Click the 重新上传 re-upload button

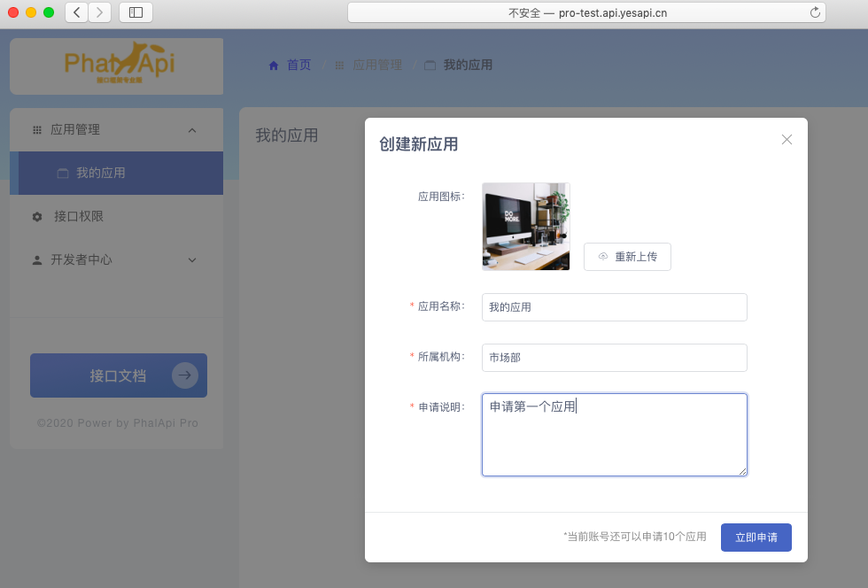click(627, 256)
